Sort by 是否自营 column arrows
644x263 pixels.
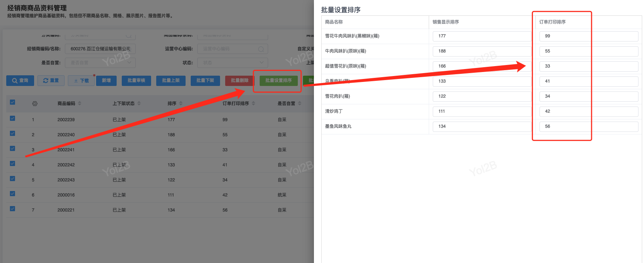point(300,104)
